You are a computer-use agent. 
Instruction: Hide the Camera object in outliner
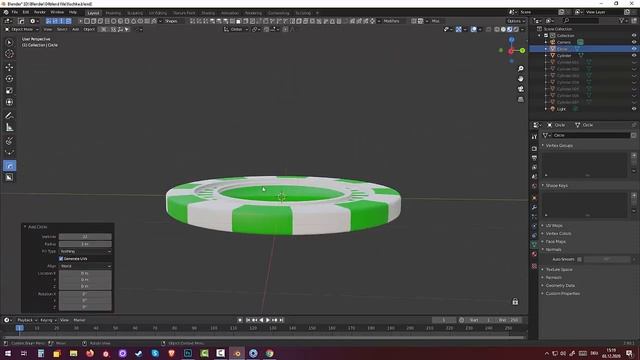point(634,42)
